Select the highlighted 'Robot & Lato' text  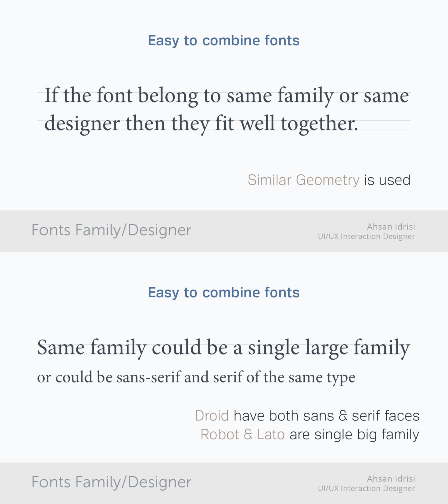(x=243, y=435)
